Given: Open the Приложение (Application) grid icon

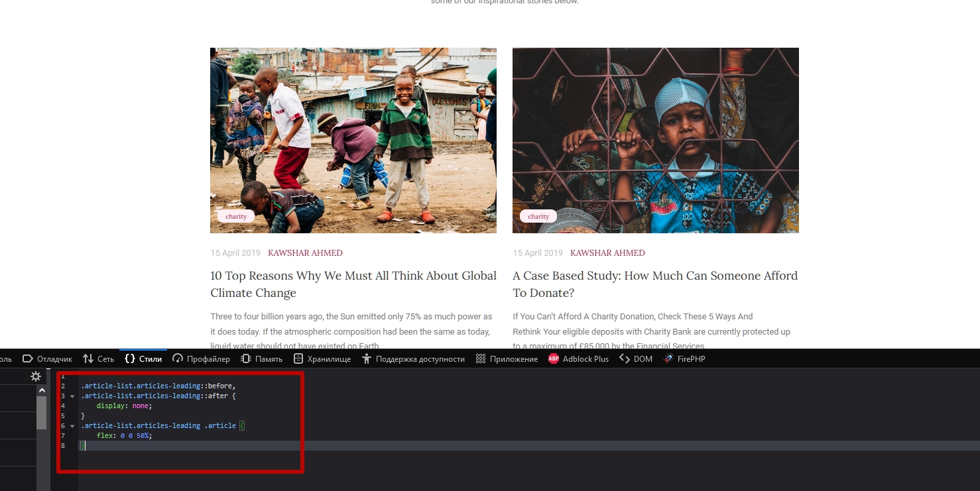Looking at the screenshot, I should pyautogui.click(x=481, y=358).
